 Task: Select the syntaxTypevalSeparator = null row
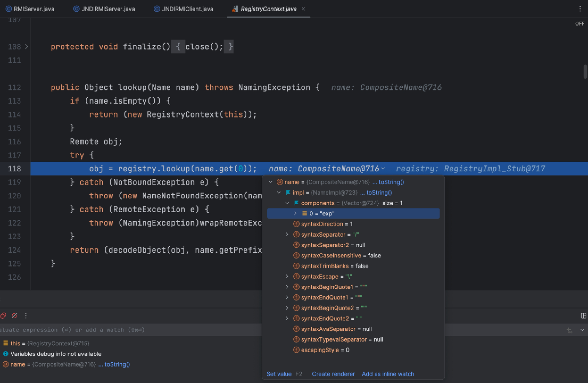point(353,339)
